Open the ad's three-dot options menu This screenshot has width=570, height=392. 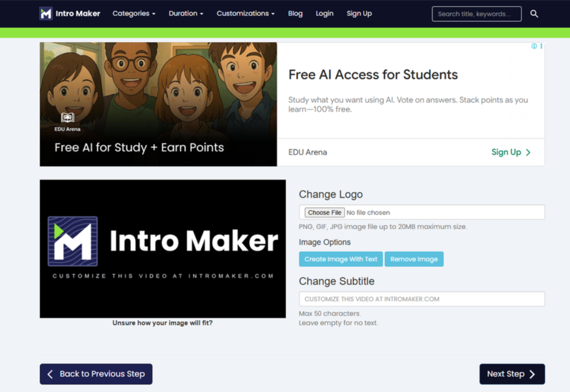pos(542,46)
